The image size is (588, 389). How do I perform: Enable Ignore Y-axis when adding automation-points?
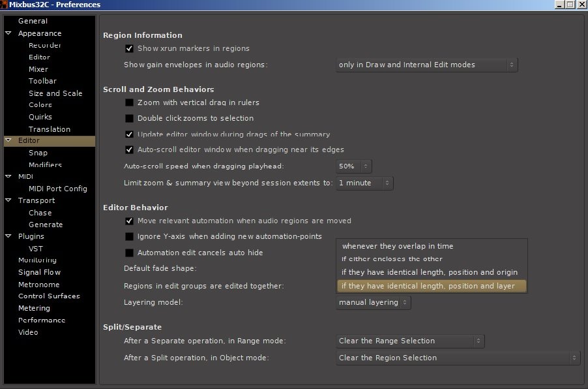[x=129, y=236]
